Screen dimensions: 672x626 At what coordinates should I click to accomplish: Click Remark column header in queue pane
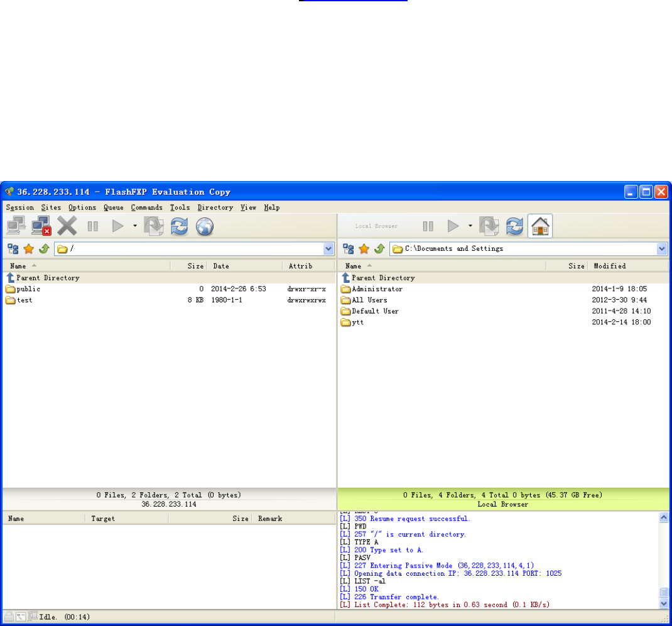coord(293,519)
